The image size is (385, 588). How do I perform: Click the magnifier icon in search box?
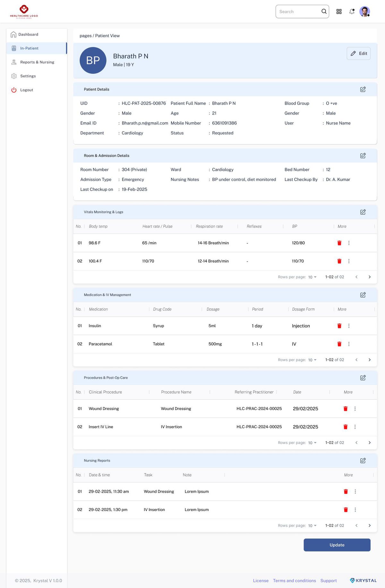324,12
